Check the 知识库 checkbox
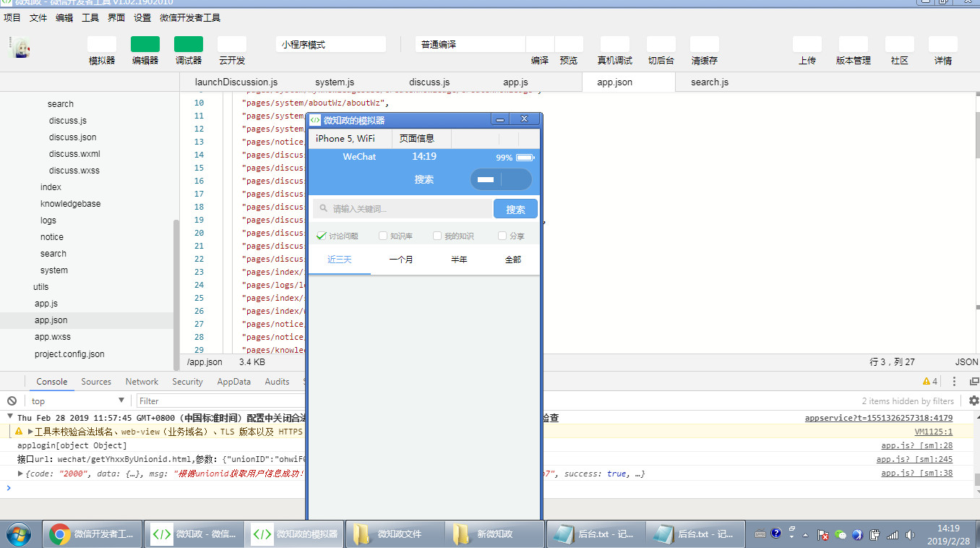980x548 pixels. (x=383, y=236)
